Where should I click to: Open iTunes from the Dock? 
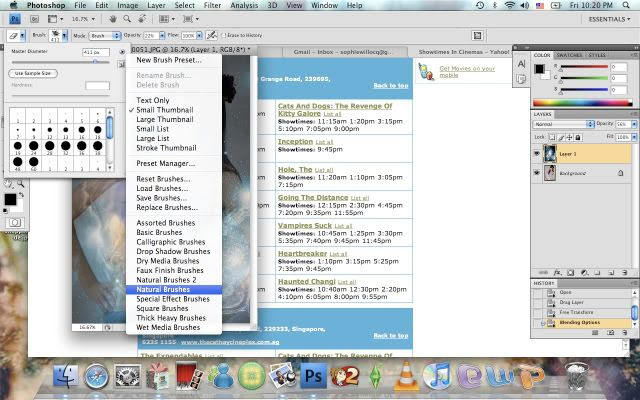(436, 376)
